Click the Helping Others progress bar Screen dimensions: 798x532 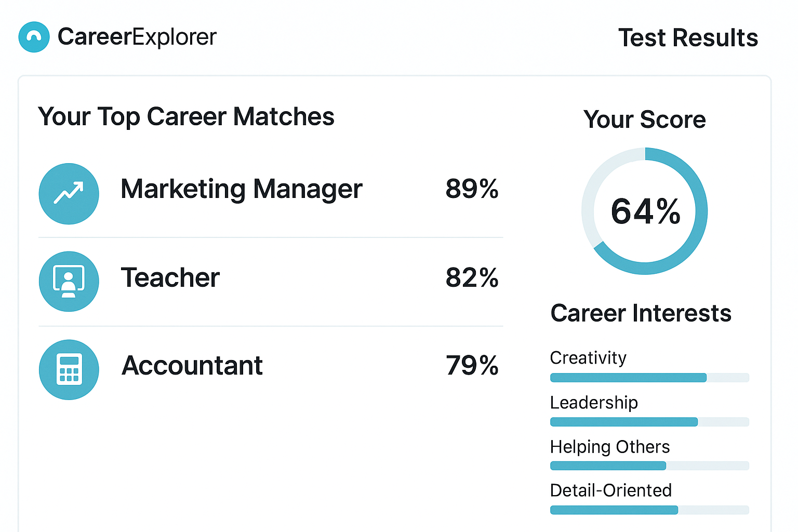649,466
